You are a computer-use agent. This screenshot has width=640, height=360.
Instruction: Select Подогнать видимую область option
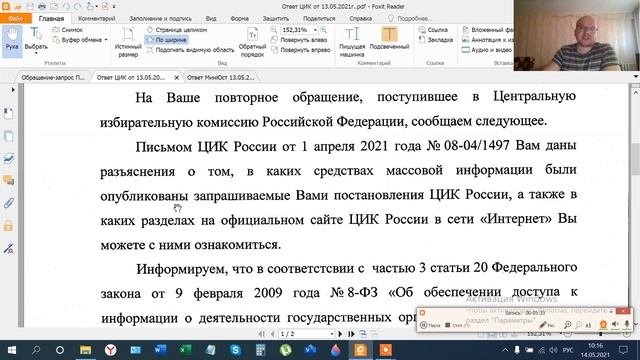pyautogui.click(x=190, y=50)
